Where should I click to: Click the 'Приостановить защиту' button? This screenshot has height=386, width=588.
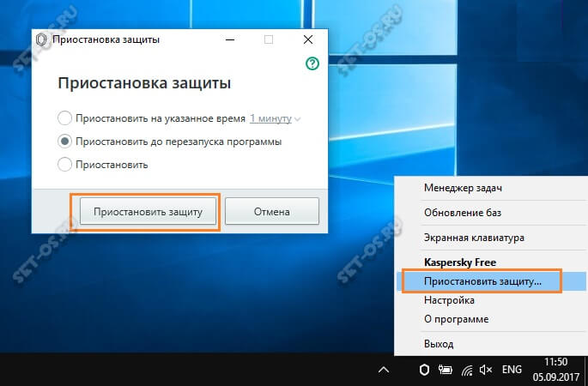(148, 211)
